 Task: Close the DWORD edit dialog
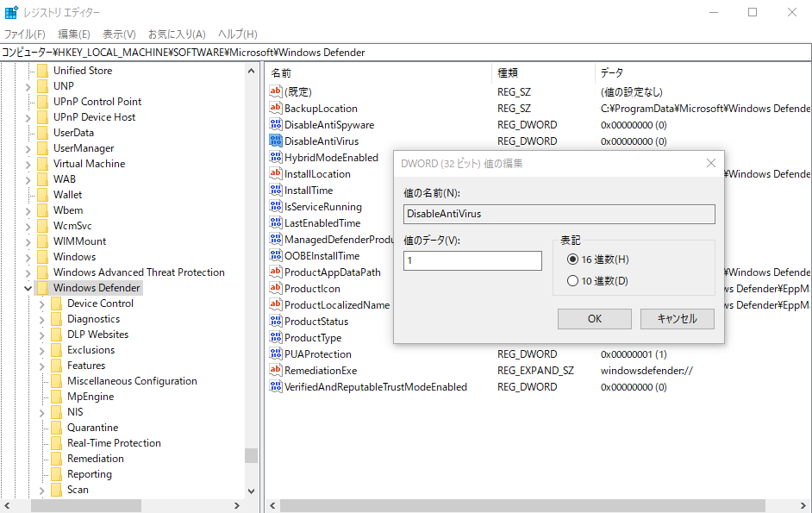tap(711, 163)
